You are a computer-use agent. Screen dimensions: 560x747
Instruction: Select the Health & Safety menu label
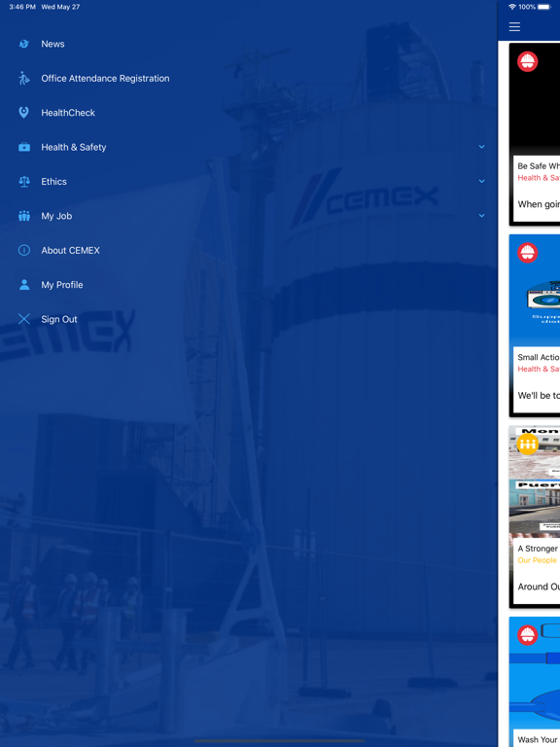(x=74, y=147)
